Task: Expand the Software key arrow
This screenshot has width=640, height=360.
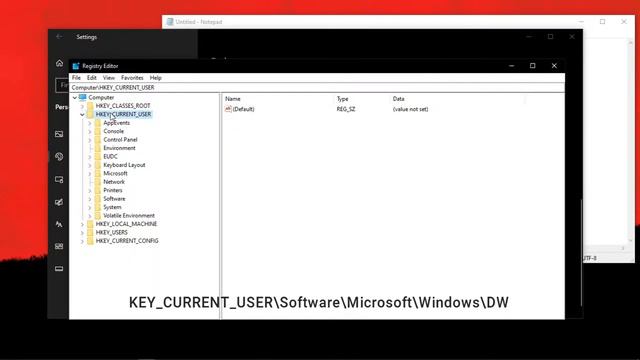Action: (90, 199)
